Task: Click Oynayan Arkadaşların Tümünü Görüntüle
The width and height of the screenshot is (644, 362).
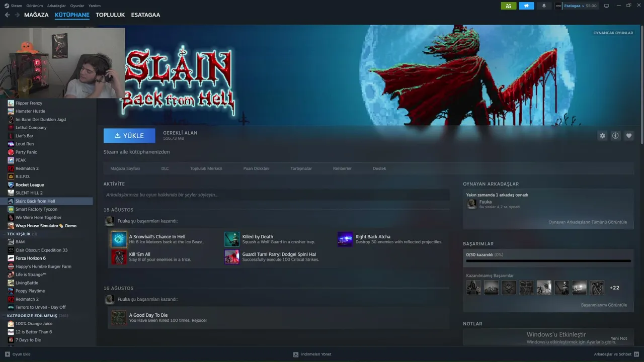Action: click(x=588, y=222)
